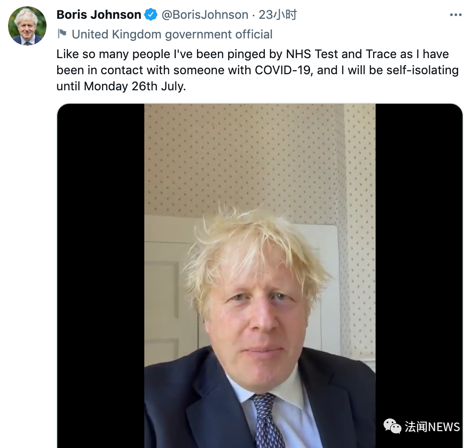Click the blue verified badge
This screenshot has height=448, width=476.
[x=151, y=15]
